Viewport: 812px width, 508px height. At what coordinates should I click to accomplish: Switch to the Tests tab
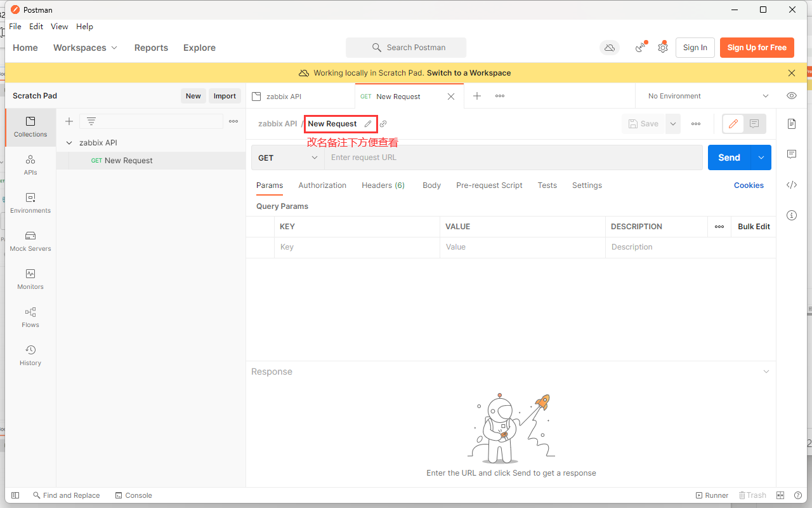547,185
